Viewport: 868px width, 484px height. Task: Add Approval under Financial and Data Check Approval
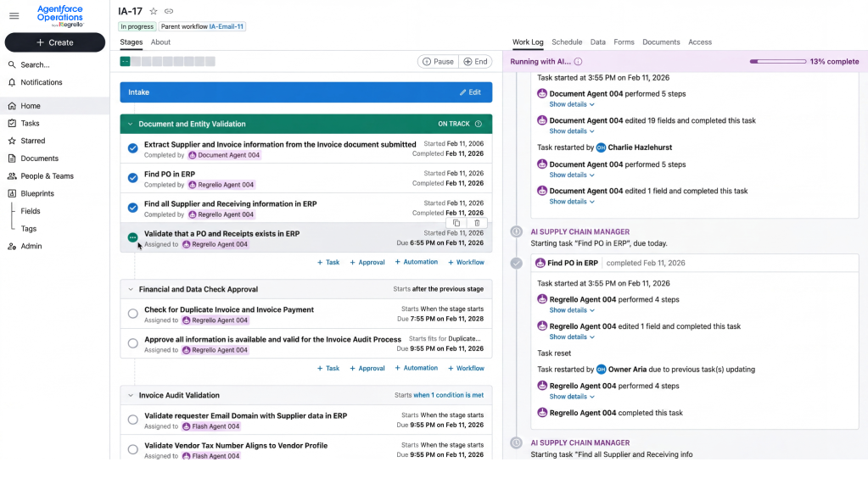[367, 369]
